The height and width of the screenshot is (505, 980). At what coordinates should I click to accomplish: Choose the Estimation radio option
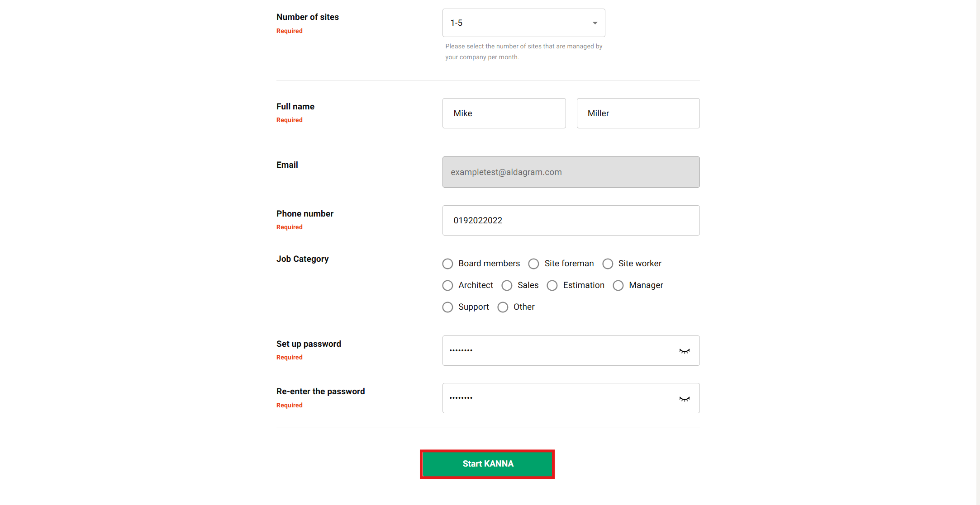(x=552, y=285)
